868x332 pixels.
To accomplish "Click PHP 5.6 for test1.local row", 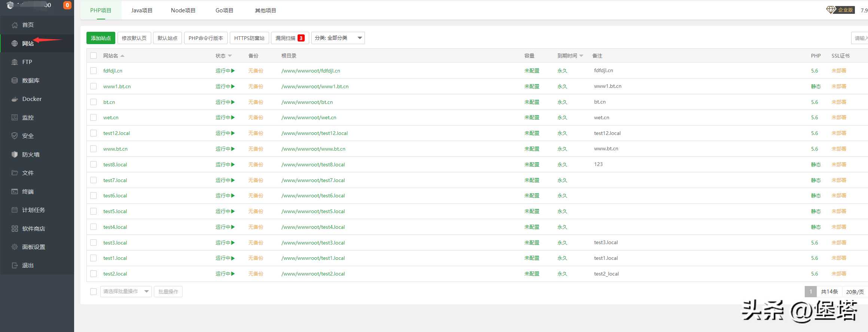I will click(x=814, y=258).
